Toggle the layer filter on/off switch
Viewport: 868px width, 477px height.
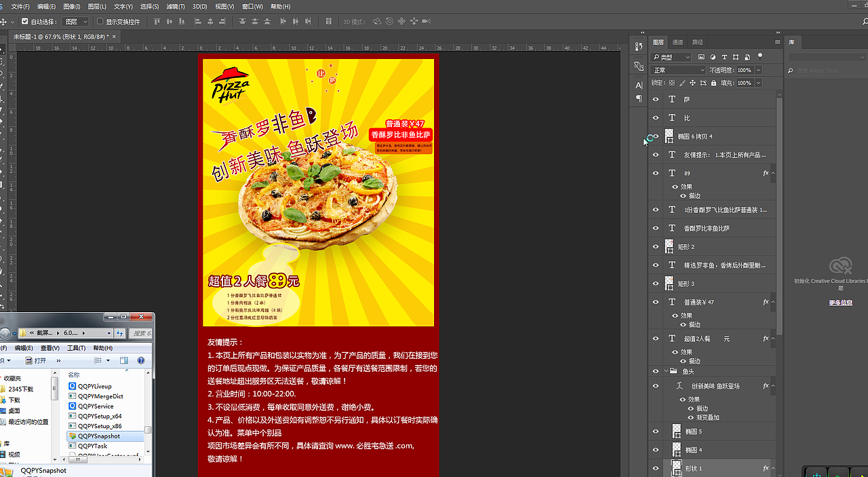click(760, 56)
